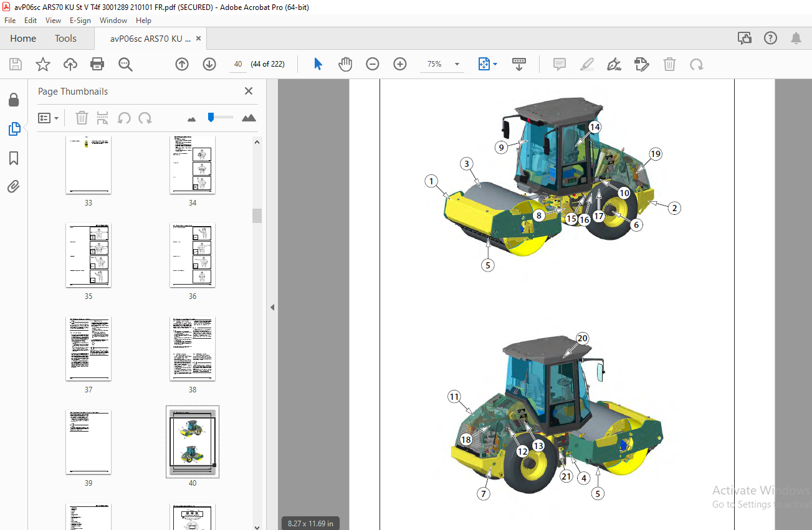
Task: Bookmark this file with the star icon
Action: (42, 64)
